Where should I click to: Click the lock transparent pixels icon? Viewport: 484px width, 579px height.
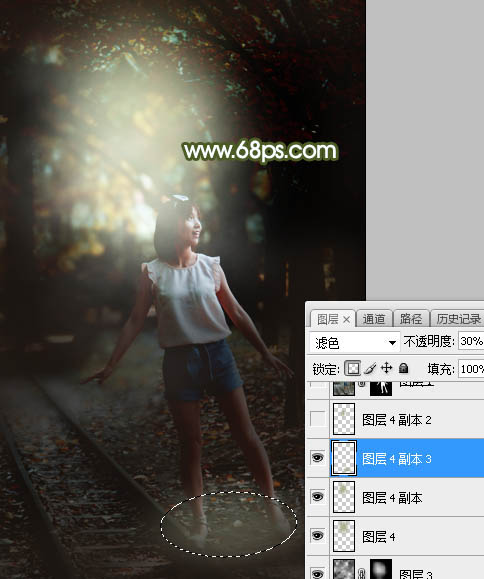click(352, 368)
